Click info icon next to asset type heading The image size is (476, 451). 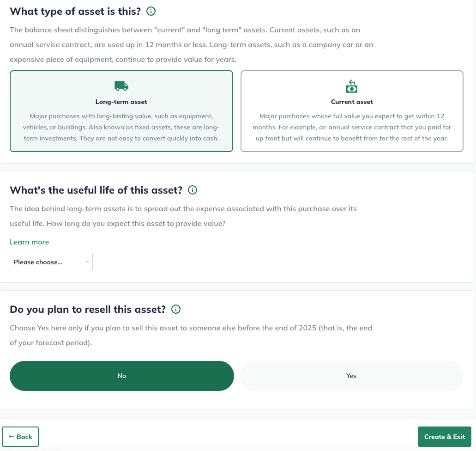(x=151, y=11)
